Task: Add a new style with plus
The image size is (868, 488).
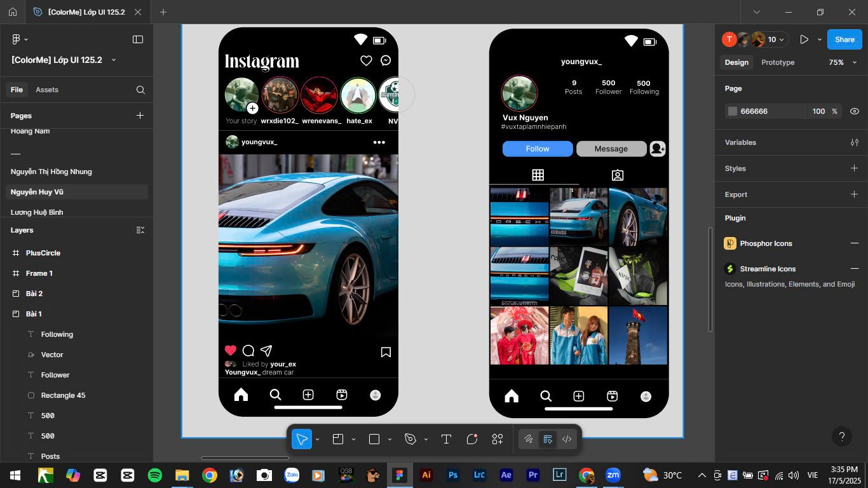Action: (x=855, y=168)
